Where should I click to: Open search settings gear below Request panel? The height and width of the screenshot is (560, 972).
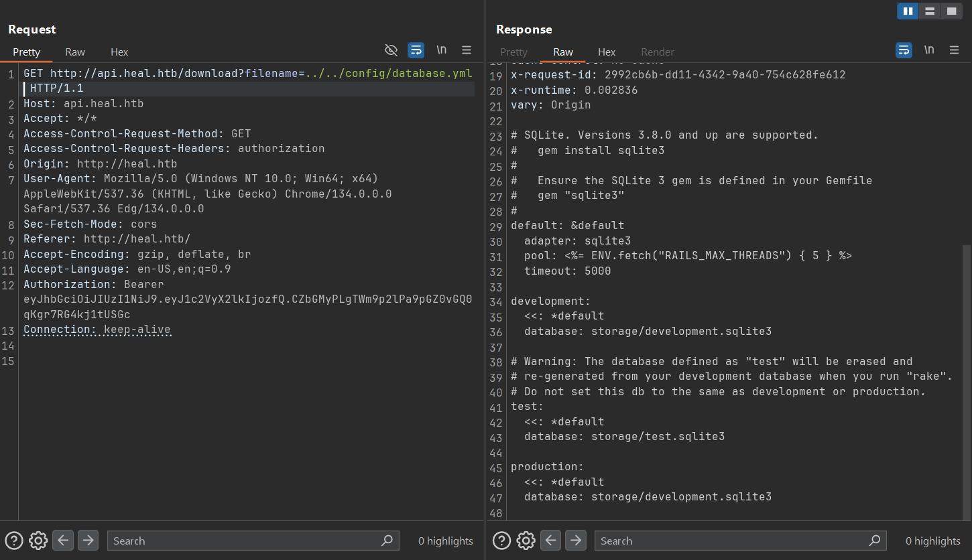[x=38, y=541]
